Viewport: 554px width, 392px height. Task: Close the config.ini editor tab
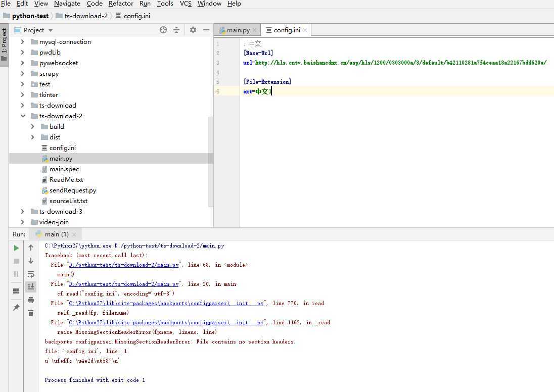click(x=305, y=30)
